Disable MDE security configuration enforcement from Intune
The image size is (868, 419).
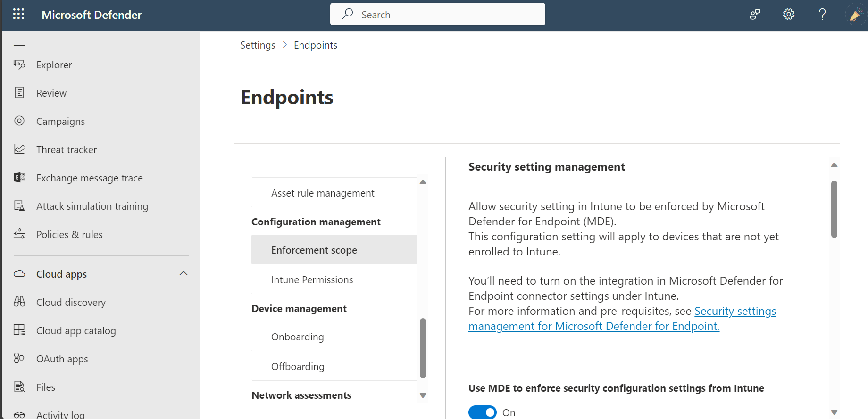(x=482, y=411)
